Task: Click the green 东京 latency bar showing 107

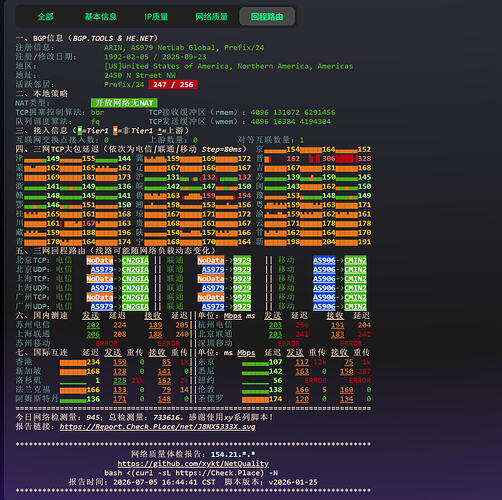Action: pyautogui.click(x=255, y=363)
